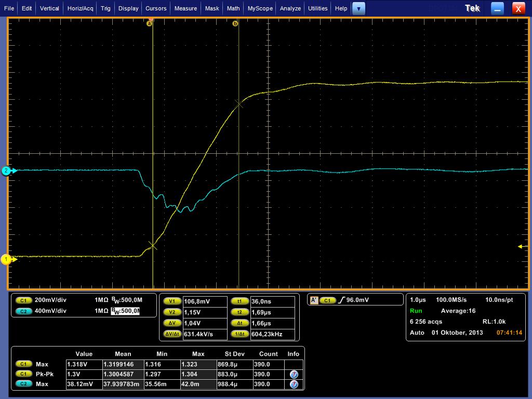Screen dimensions: 532x399
Task: Click the RL:1.0k record length readout
Action: [x=494, y=322]
